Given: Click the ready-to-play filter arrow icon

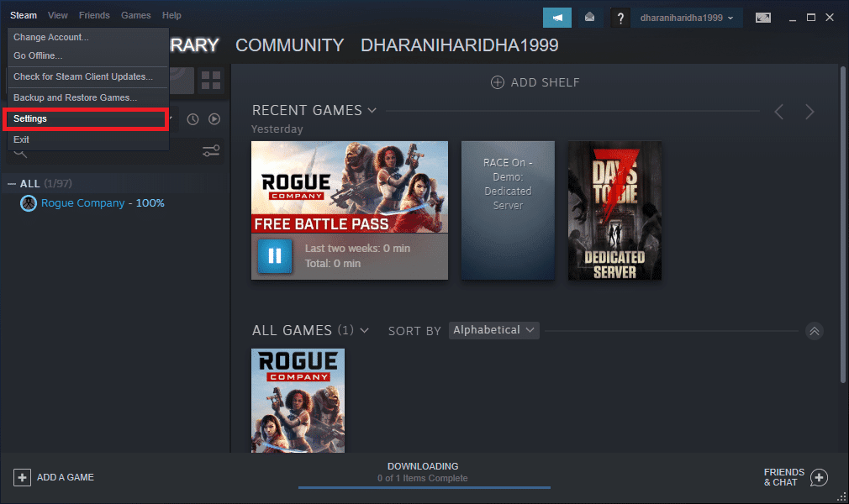Looking at the screenshot, I should pyautogui.click(x=214, y=119).
